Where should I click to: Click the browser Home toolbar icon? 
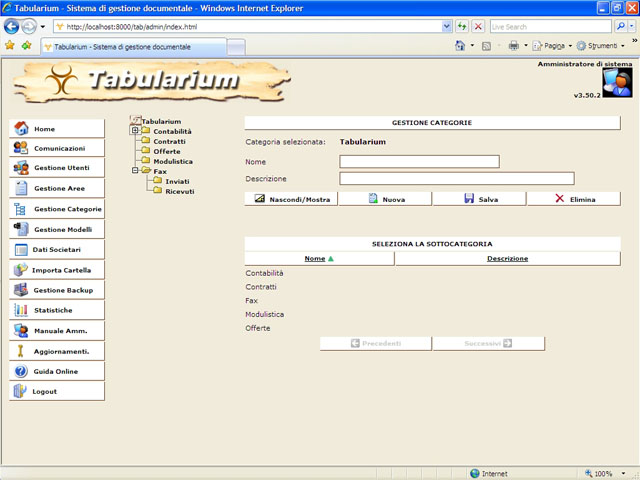(460, 45)
